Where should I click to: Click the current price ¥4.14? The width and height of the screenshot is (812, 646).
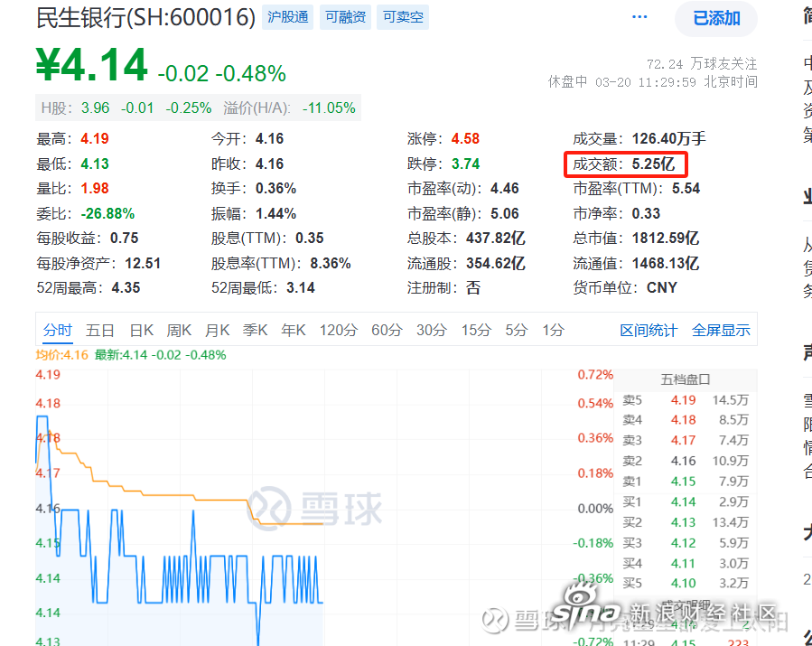91,65
